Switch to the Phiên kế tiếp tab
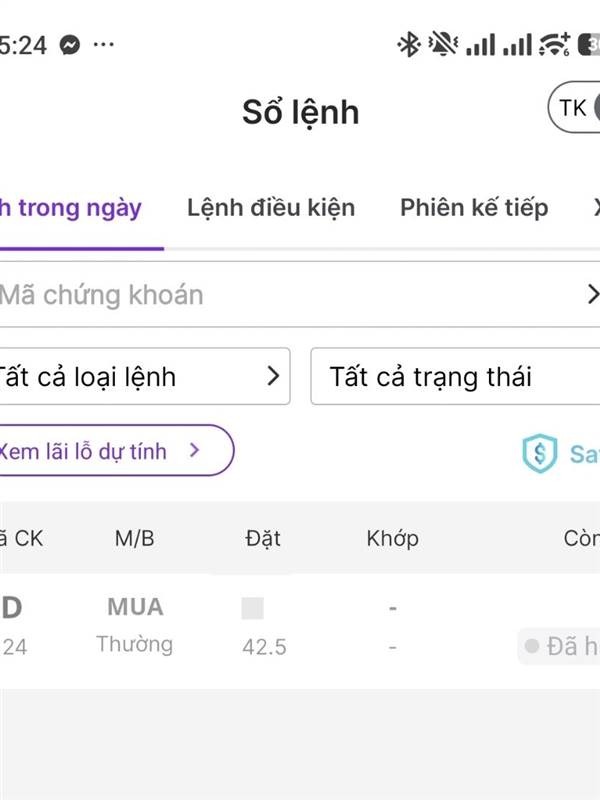The height and width of the screenshot is (800, 600). (x=474, y=208)
